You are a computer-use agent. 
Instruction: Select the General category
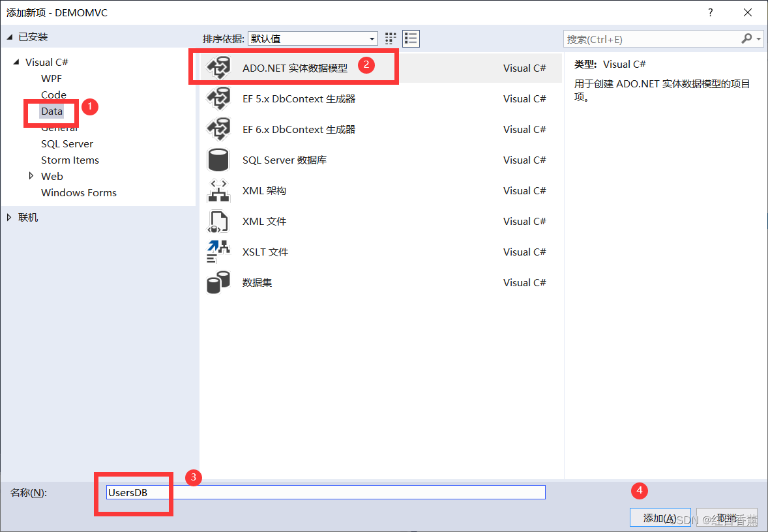[59, 128]
